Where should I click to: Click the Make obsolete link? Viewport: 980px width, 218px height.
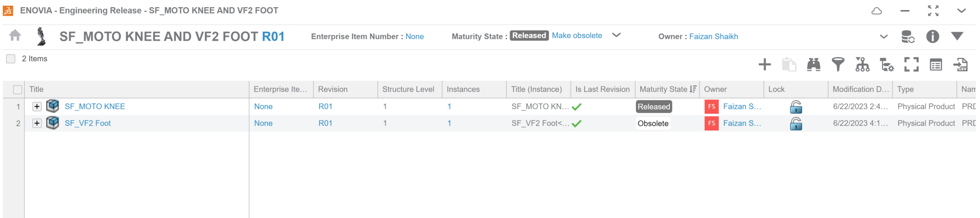point(577,35)
